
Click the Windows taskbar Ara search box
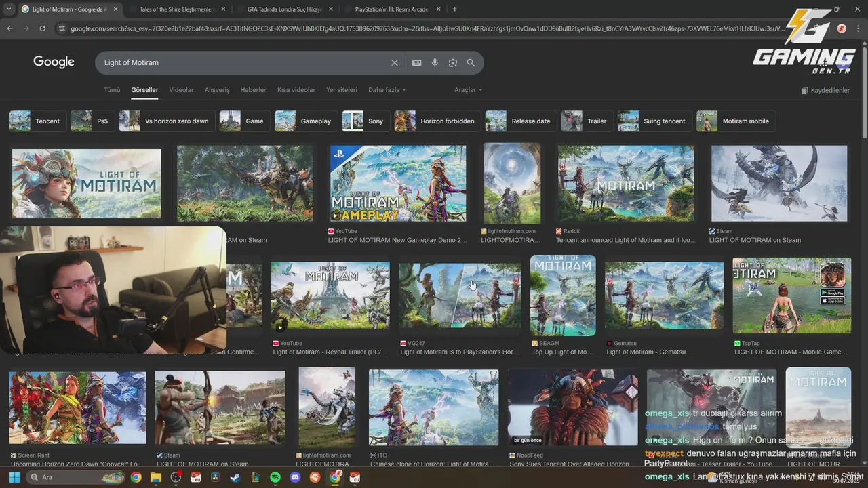point(75,477)
